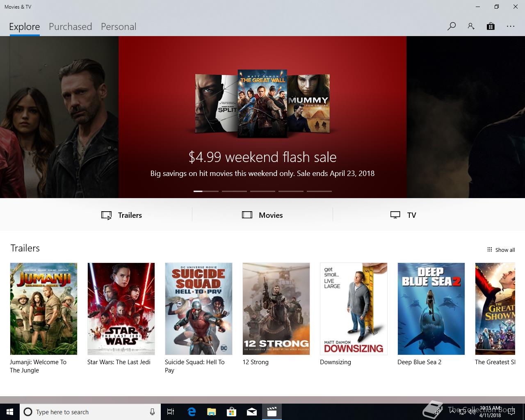
Task: Open The Greatest Showman poster
Action: [495, 309]
